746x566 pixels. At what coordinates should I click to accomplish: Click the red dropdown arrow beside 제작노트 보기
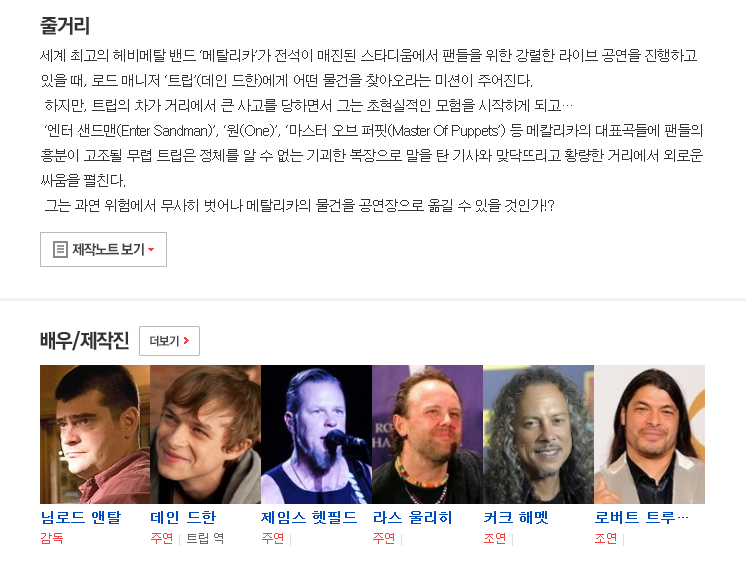[151, 250]
